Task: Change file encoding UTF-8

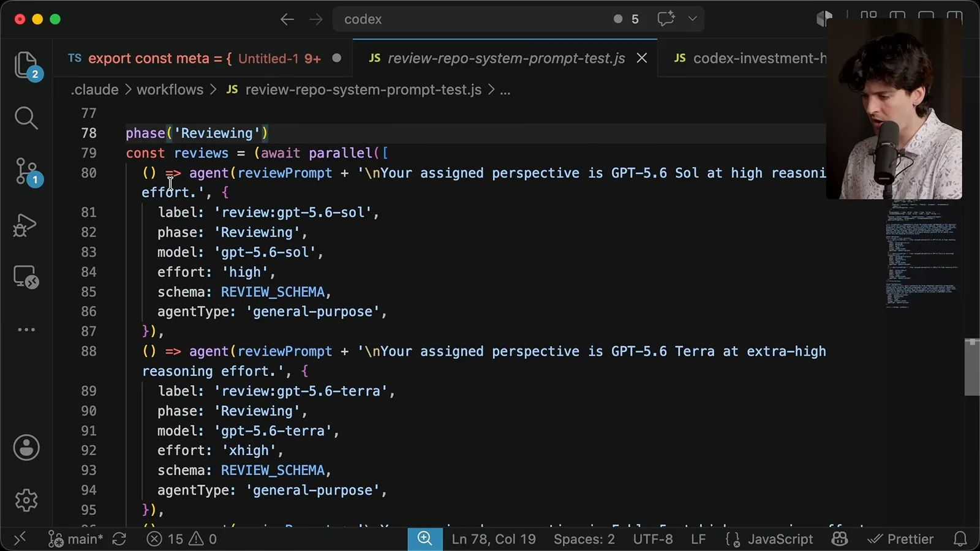Action: pos(653,539)
